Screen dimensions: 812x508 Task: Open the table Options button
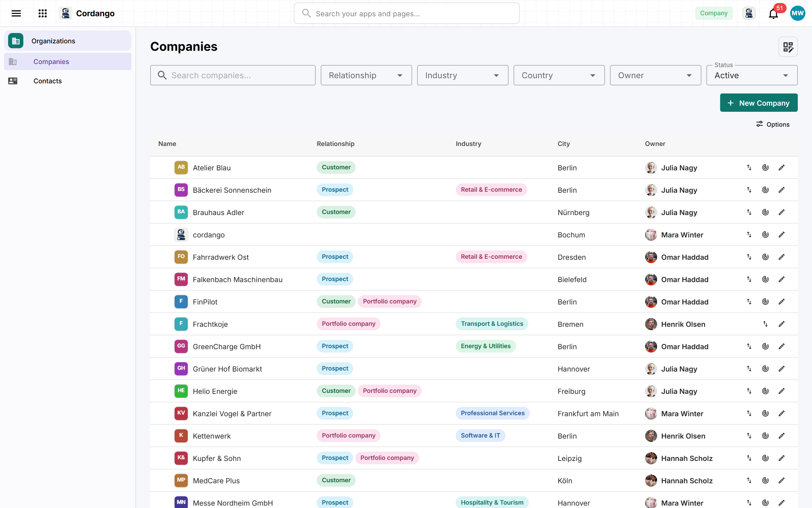click(x=773, y=124)
